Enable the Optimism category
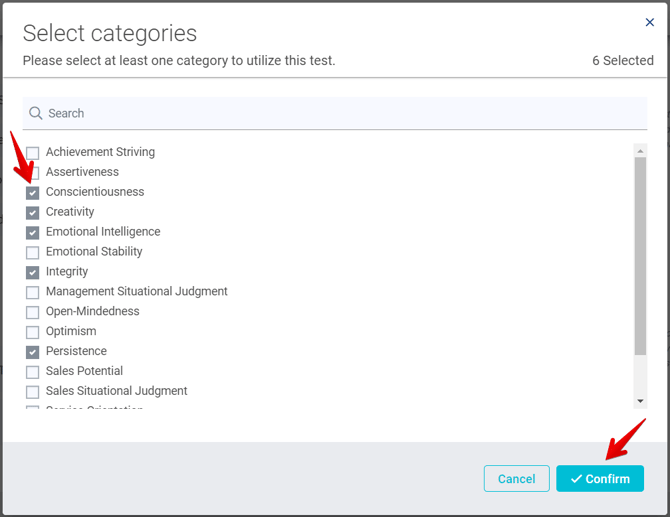 click(x=33, y=332)
